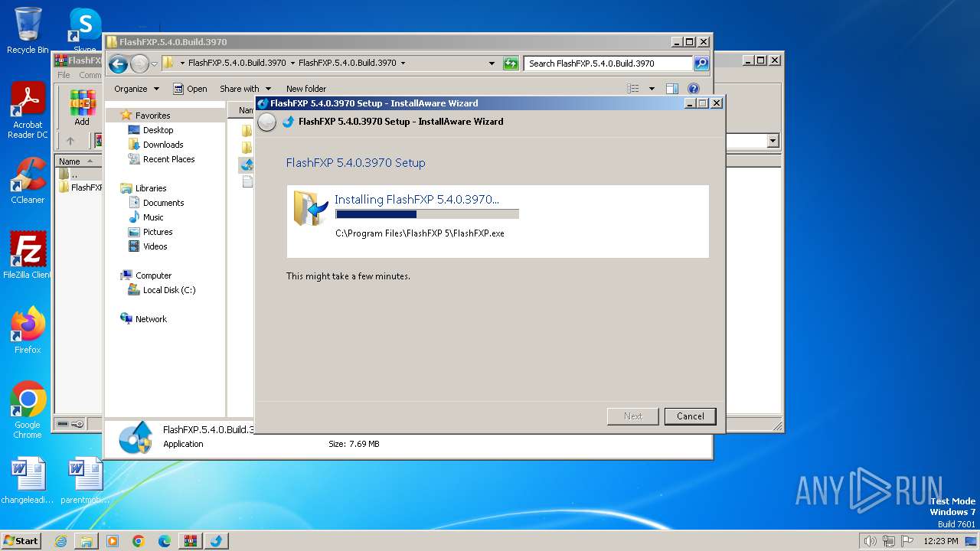980x551 pixels.
Task: Open Recycle Bin desktop icon
Action: [x=28, y=31]
